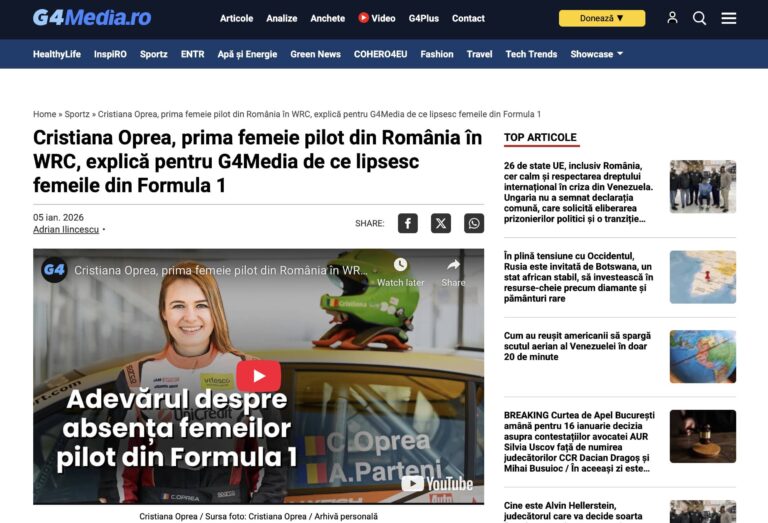Click Sportz in the breadcrumb

coord(77,114)
